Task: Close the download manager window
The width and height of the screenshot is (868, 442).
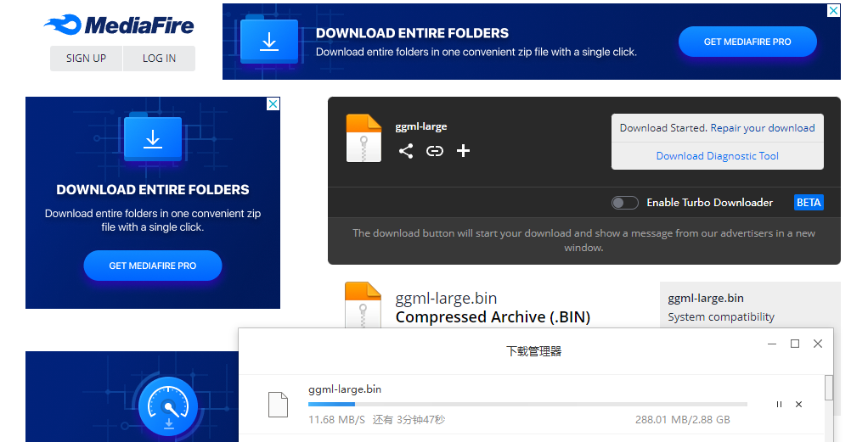Action: (x=818, y=344)
